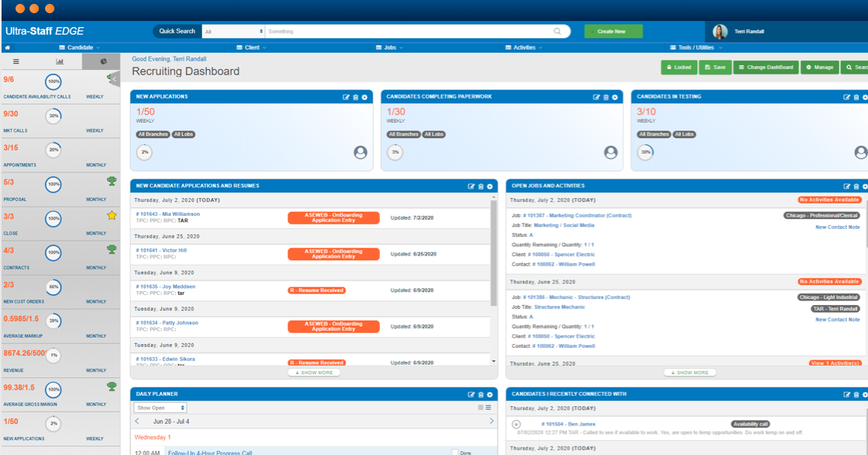Click the 100% progress ring for Candidate Availability Calls

[53, 82]
